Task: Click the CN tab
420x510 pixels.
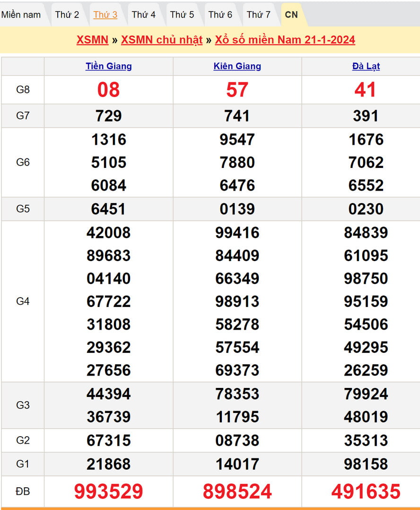Action: [291, 15]
